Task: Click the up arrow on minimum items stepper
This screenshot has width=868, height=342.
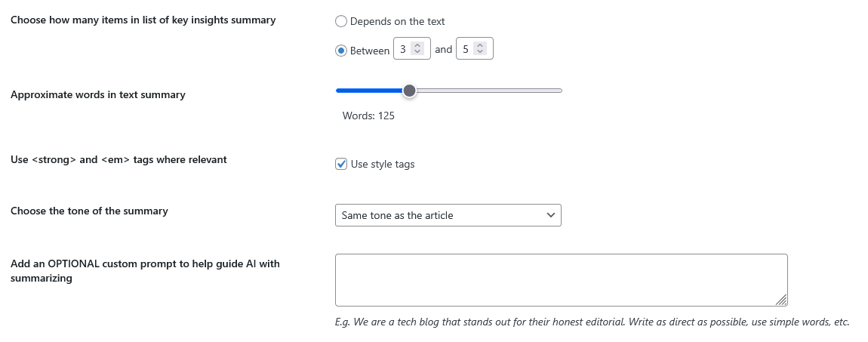Action: (418, 45)
